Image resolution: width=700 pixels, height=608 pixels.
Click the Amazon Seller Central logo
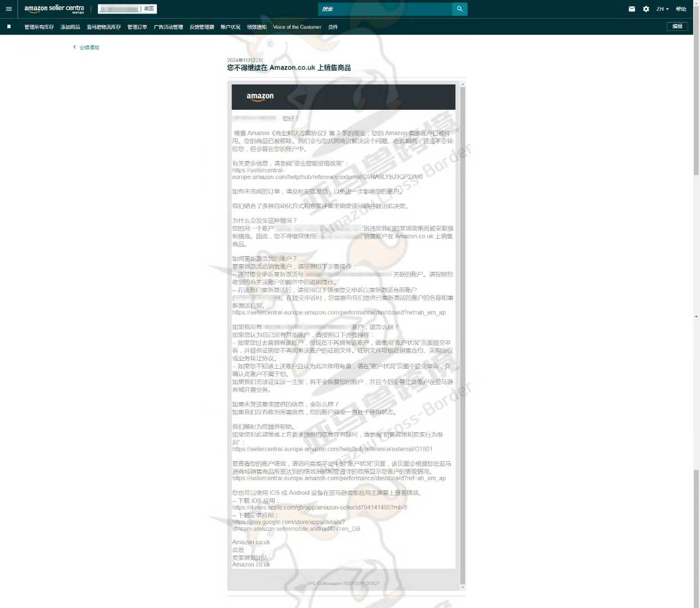click(54, 8)
